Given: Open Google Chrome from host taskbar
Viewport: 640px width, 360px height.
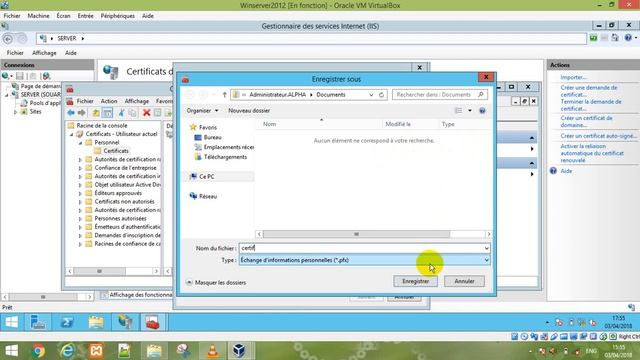Looking at the screenshot, I should coord(39,351).
